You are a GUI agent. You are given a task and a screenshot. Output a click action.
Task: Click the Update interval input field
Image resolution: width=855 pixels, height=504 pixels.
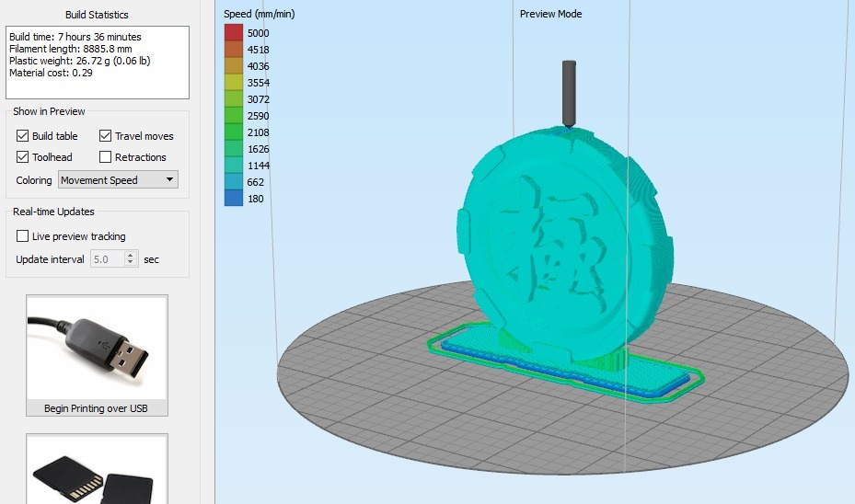(108, 259)
